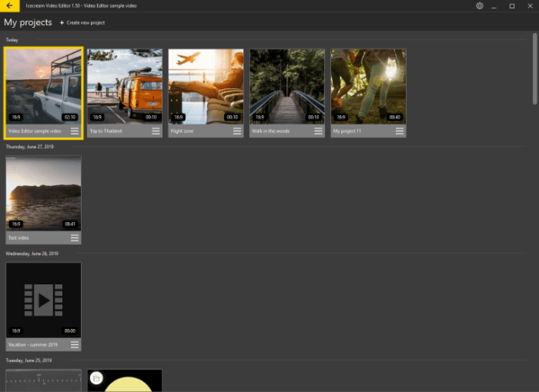Click the vertical scrollbar of projects list
Image resolution: width=539 pixels, height=392 pixels.
click(x=535, y=69)
